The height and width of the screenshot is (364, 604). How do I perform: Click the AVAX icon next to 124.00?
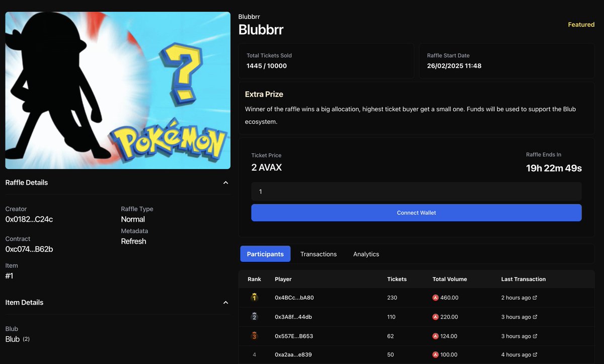point(435,336)
